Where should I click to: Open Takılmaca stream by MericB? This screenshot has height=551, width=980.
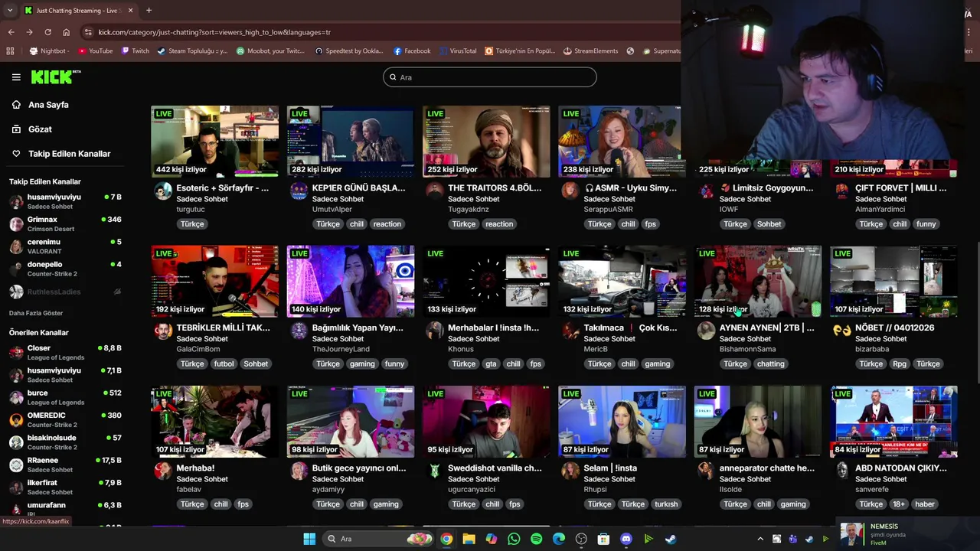pos(630,328)
